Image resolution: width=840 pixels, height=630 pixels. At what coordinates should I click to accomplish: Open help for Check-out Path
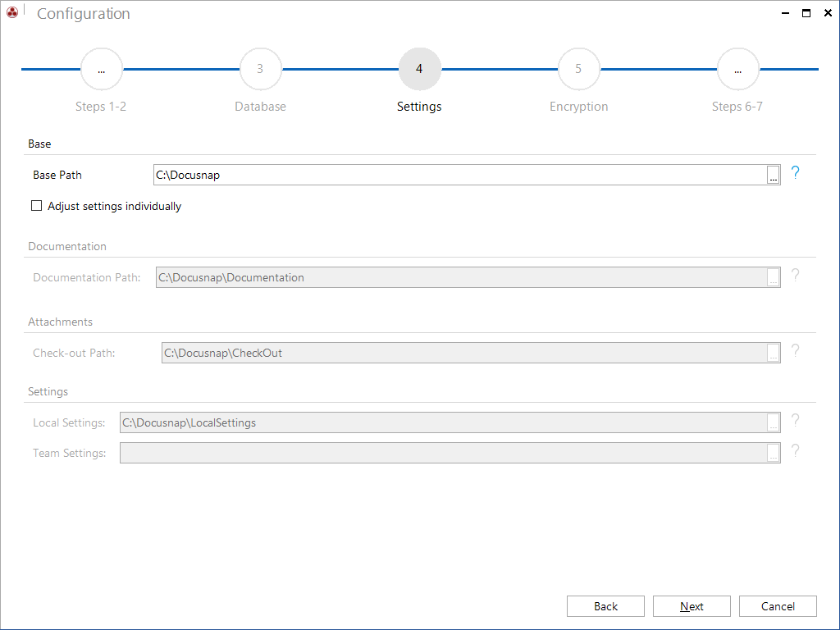point(796,350)
